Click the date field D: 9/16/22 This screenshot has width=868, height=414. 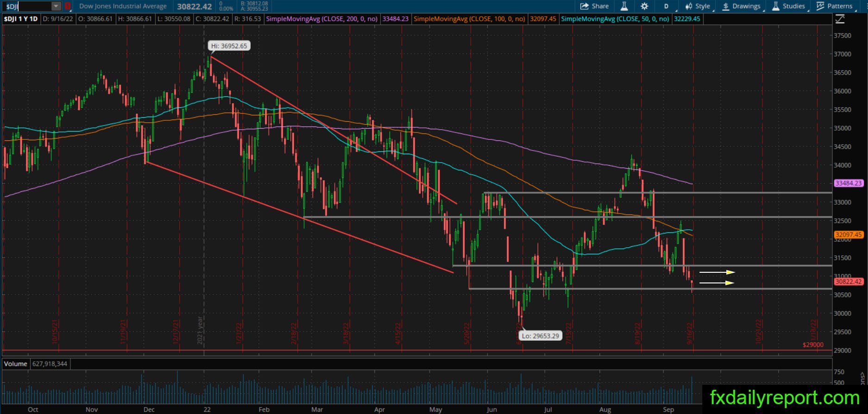(x=58, y=19)
